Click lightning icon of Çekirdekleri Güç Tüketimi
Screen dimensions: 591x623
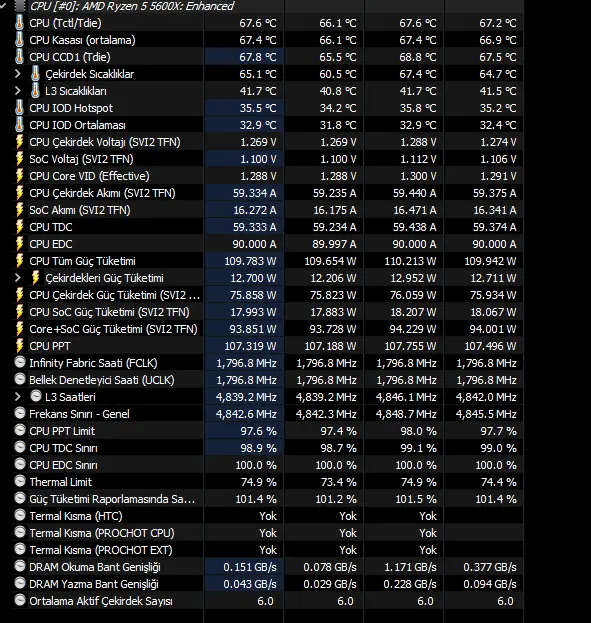click(35, 278)
